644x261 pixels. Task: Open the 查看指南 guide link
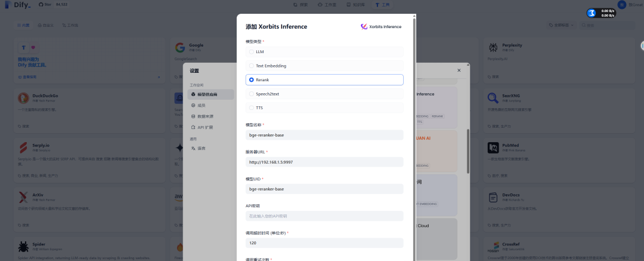point(27,77)
